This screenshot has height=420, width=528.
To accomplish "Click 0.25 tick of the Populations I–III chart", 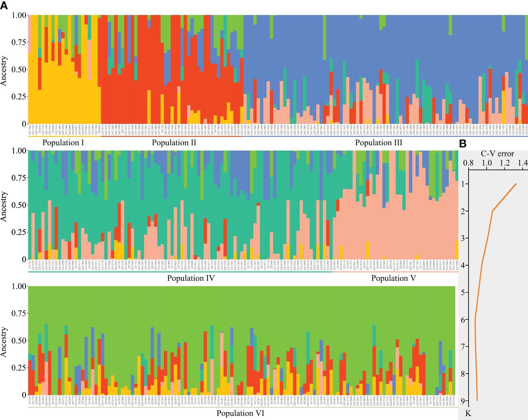I will pos(18,97).
